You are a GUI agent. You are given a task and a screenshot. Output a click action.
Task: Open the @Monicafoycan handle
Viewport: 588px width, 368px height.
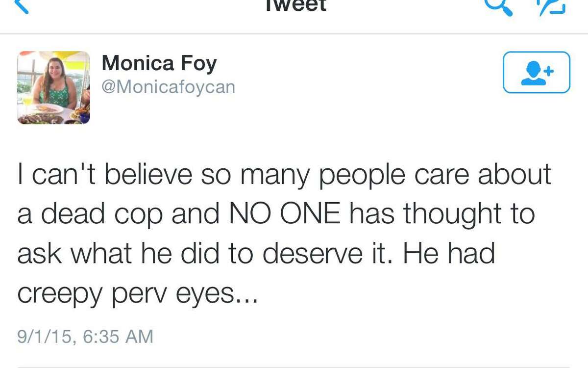pyautogui.click(x=168, y=87)
